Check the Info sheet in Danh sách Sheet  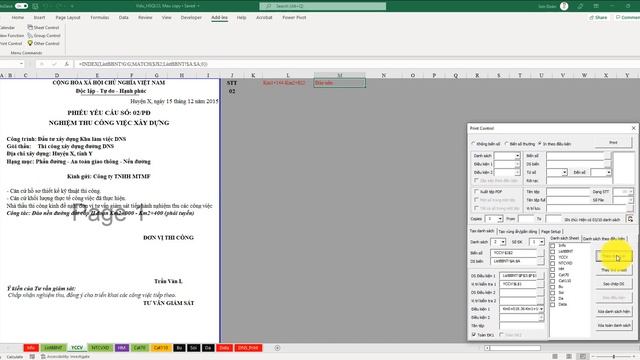(553, 246)
